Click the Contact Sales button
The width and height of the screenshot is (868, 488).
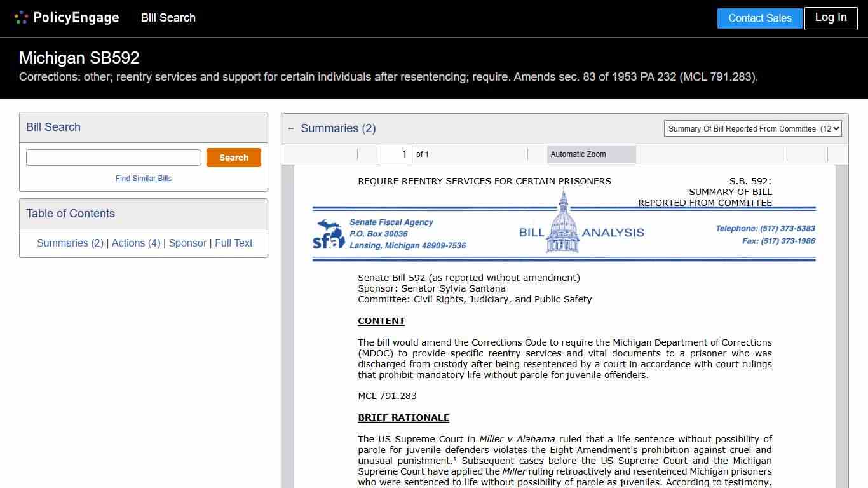[x=759, y=18]
